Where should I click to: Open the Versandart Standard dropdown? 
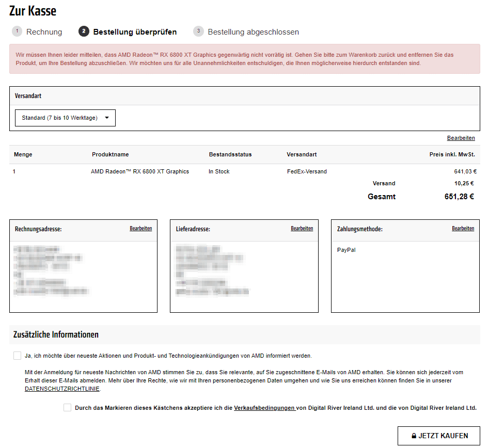point(65,118)
